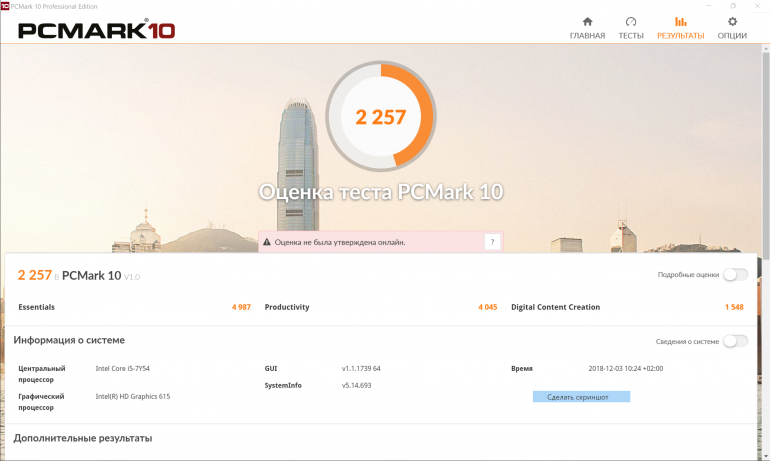Toggle Сведения о системе switch

pos(734,341)
